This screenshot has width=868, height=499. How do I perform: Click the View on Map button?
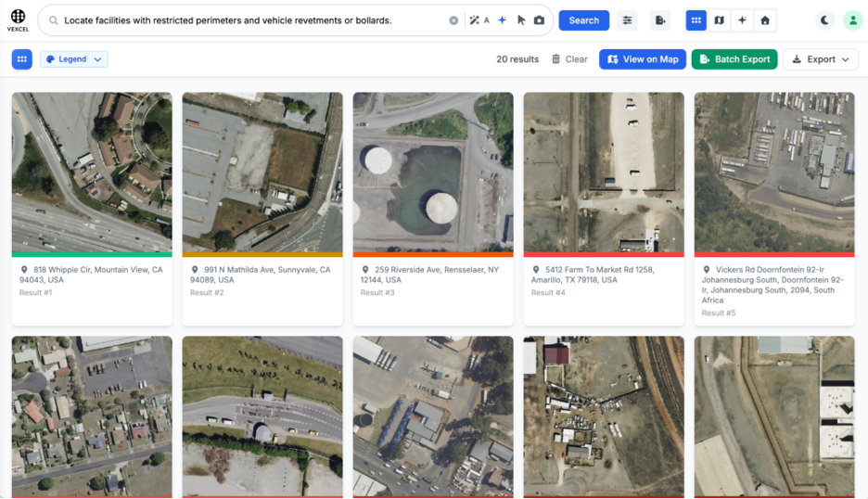[642, 59]
